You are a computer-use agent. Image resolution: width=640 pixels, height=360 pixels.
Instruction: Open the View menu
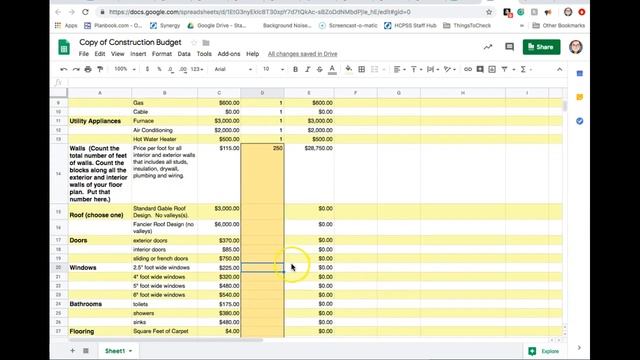coord(118,54)
